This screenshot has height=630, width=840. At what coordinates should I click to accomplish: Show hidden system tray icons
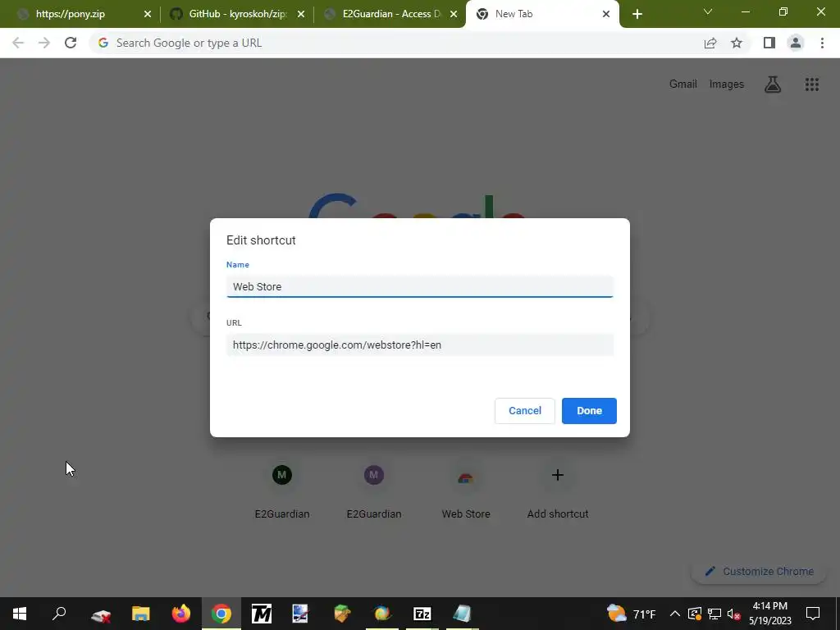pyautogui.click(x=675, y=614)
